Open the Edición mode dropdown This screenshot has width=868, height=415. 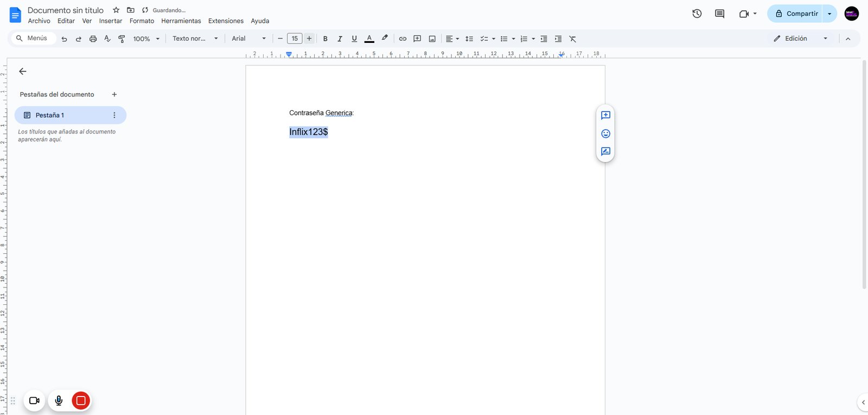click(x=801, y=39)
